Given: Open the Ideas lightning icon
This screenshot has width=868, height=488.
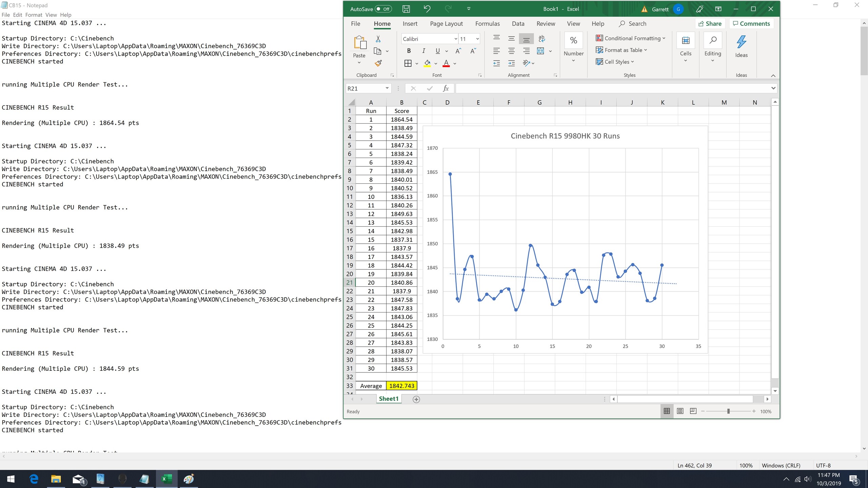Looking at the screenshot, I should (741, 42).
